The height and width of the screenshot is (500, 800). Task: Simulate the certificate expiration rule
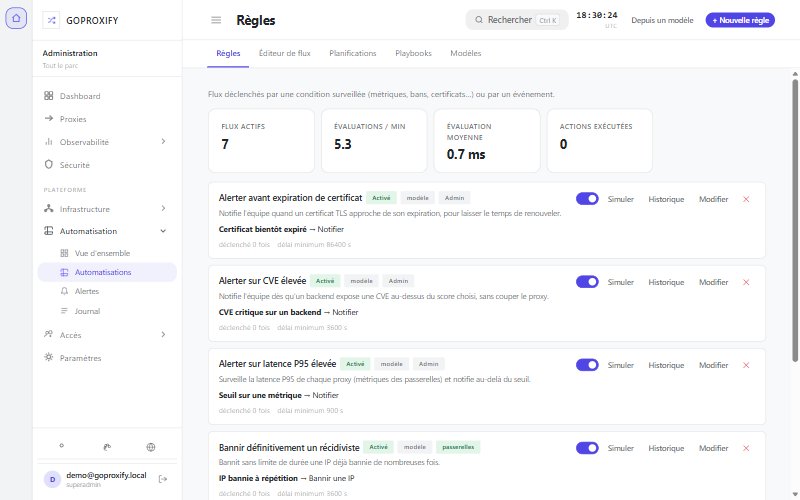[x=620, y=199]
